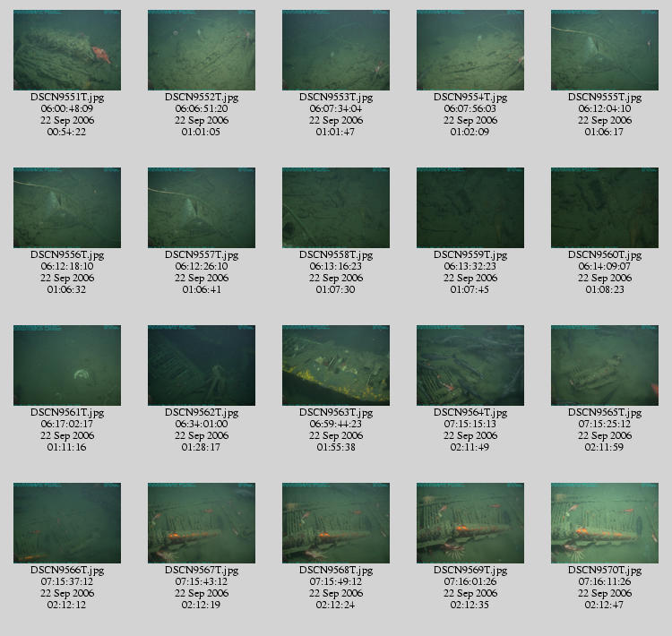Image resolution: width=672 pixels, height=636 pixels.
Task: Open thumbnail DSCN9561T.jpg with white object
Action: pyautogui.click(x=67, y=365)
